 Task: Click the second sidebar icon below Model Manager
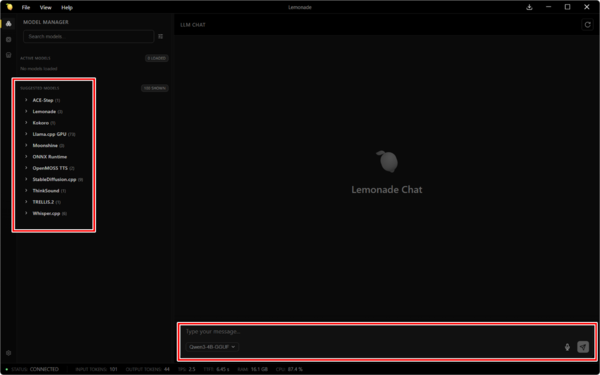[x=8, y=39]
